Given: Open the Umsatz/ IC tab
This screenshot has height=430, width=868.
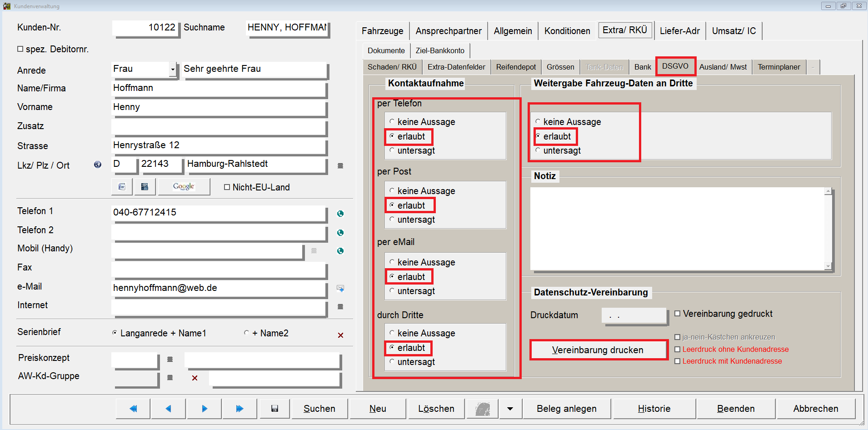Looking at the screenshot, I should 734,31.
